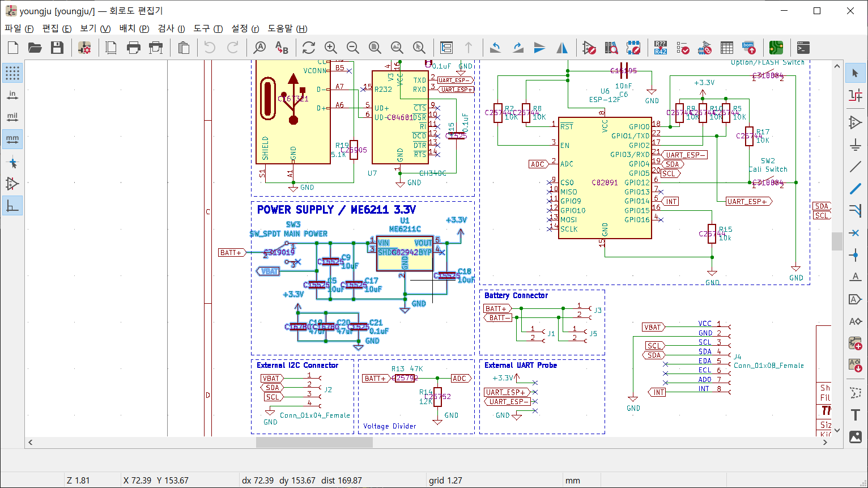Viewport: 868px width, 488px height.
Task: Click the horizontal scrollbar thumb
Action: click(x=314, y=442)
